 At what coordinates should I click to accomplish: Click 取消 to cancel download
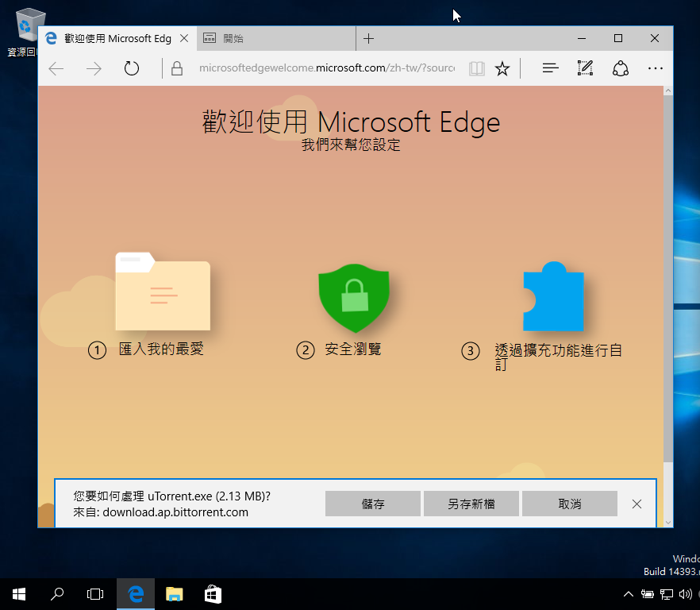(570, 504)
